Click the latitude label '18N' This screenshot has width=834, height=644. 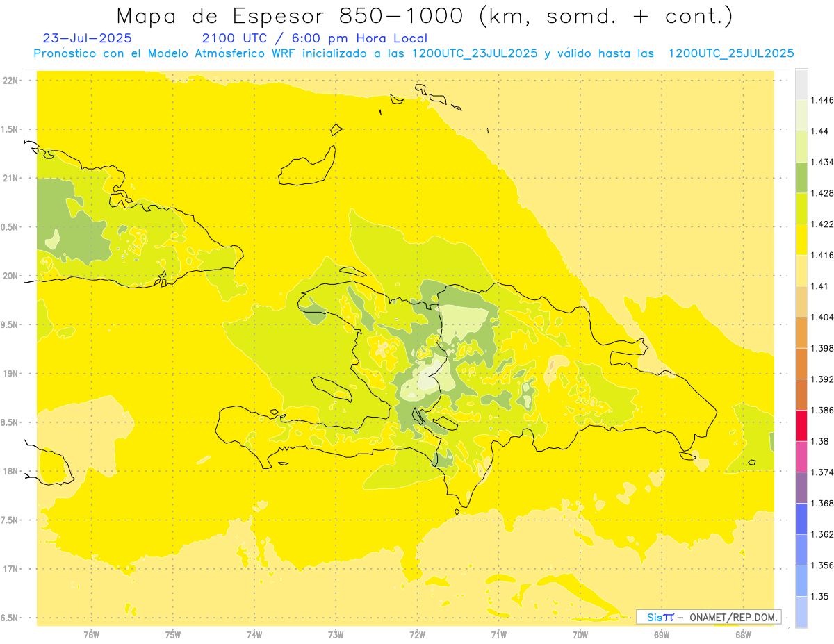(x=11, y=472)
